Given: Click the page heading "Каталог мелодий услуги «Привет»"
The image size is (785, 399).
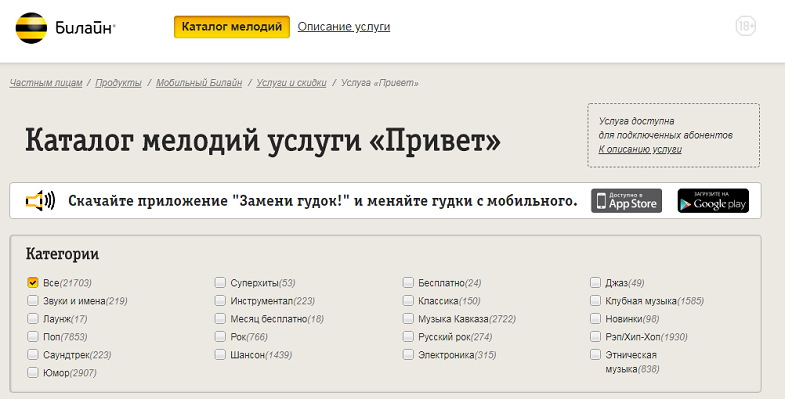Looking at the screenshot, I should click(x=263, y=140).
